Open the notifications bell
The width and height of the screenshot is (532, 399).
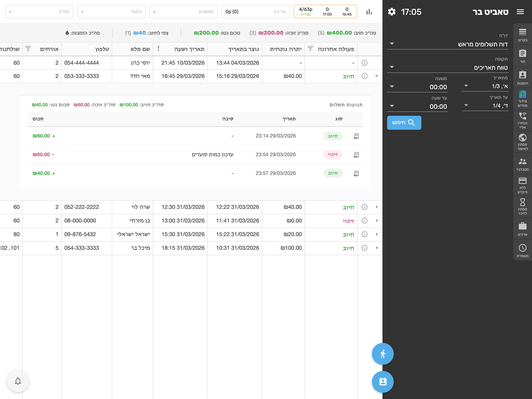[x=18, y=381]
